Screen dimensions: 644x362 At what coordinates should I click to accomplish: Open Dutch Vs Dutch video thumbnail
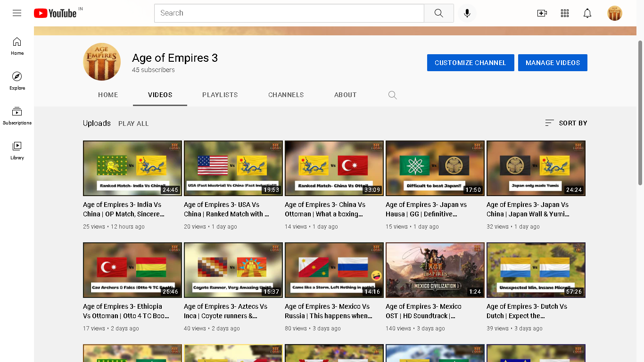click(536, 270)
